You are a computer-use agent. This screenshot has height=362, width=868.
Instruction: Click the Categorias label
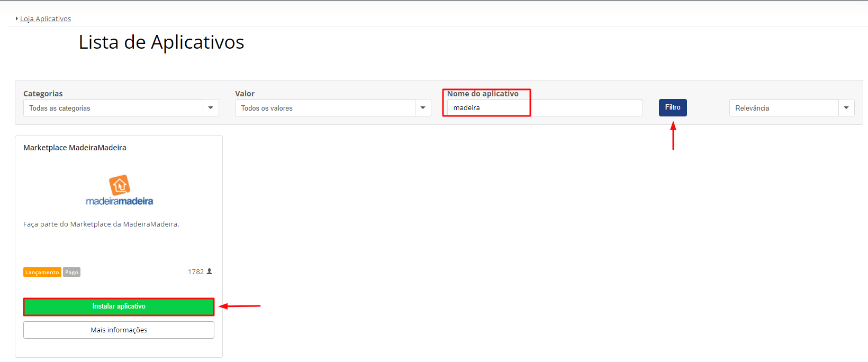[x=43, y=94]
